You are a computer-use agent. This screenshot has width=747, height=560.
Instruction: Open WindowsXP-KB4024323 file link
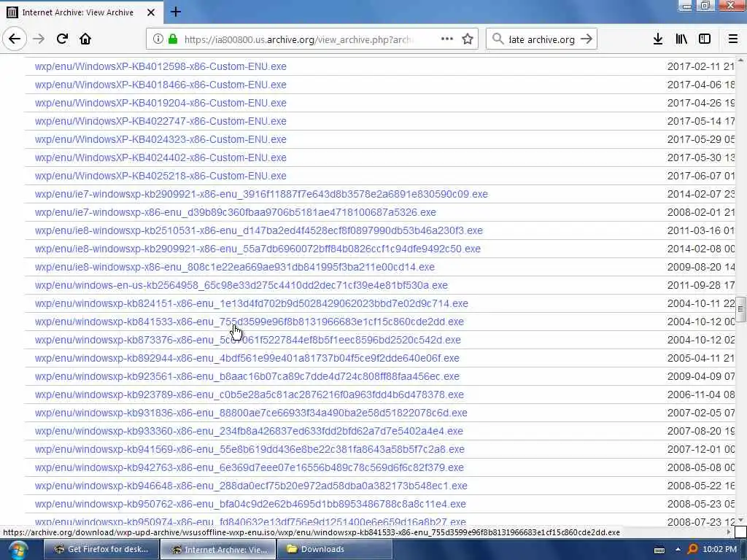[x=160, y=139]
